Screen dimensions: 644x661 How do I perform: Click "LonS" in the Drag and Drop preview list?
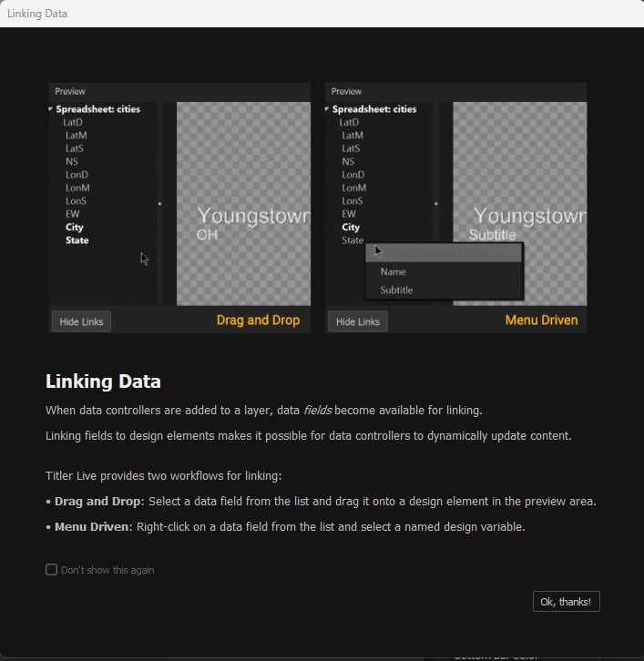pyautogui.click(x=76, y=200)
